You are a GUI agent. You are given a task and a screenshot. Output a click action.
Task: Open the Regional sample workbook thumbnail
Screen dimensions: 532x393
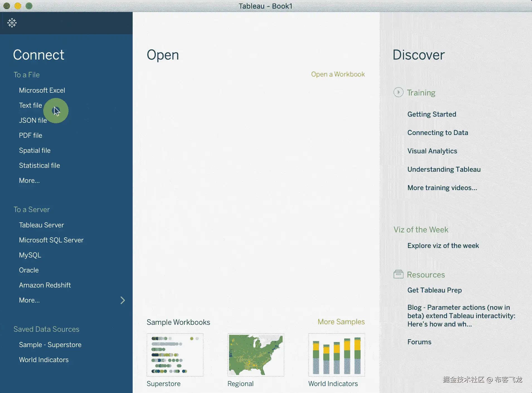click(256, 355)
